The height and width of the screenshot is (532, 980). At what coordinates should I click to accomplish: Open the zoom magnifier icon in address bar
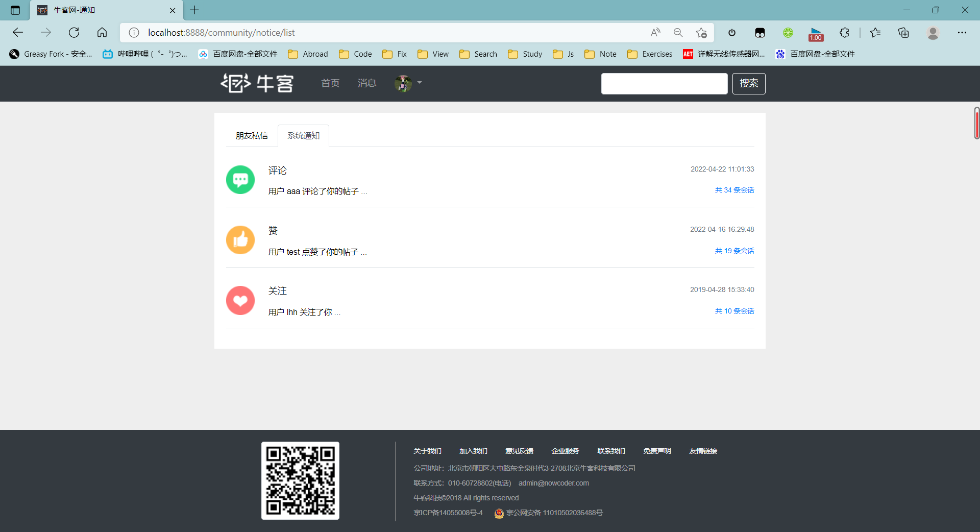click(x=678, y=33)
